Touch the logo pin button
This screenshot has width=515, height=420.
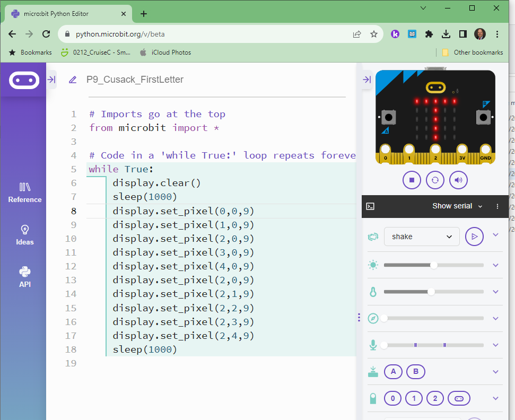459,398
